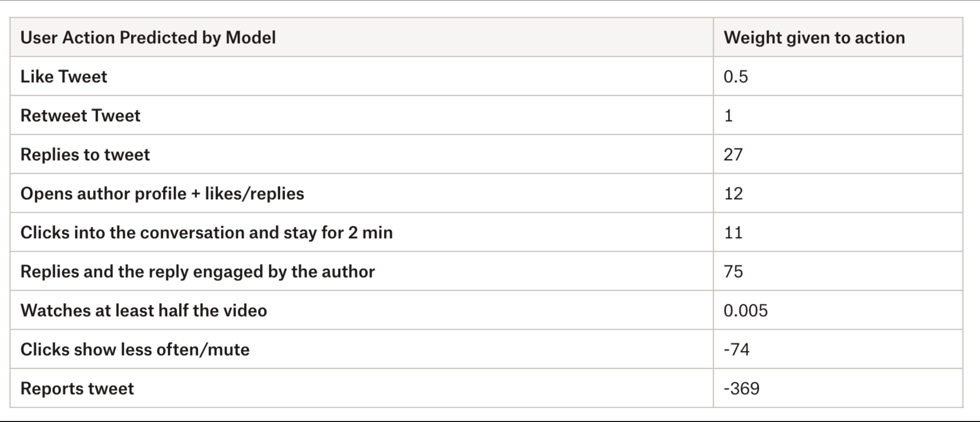Screen dimensions: 980x422
Task: Select the -369 weight value
Action: (741, 389)
